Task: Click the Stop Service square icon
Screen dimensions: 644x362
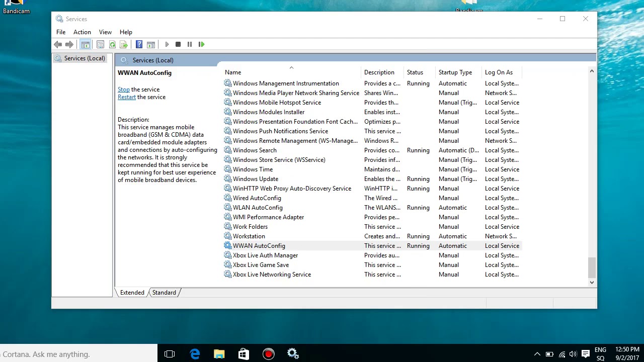Action: [178, 44]
